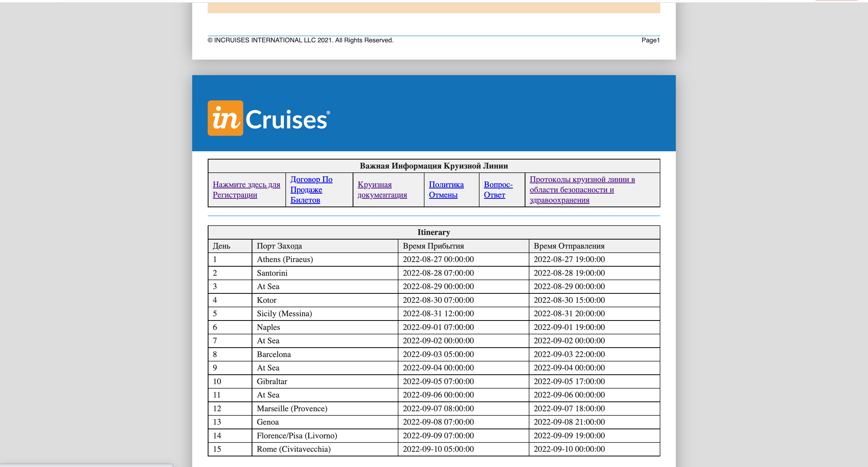Click departure time '2022-08-30 15:00:00'
868x467 pixels.
coord(569,300)
